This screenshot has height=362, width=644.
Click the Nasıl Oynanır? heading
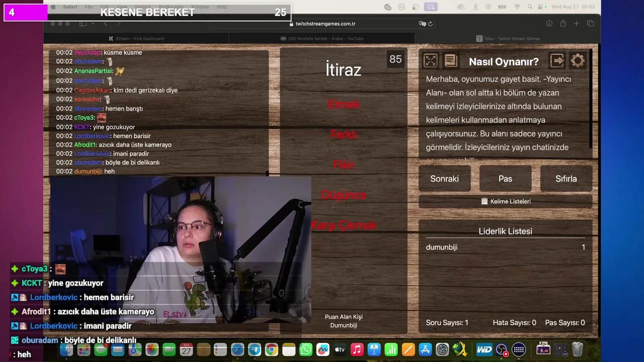tap(504, 61)
